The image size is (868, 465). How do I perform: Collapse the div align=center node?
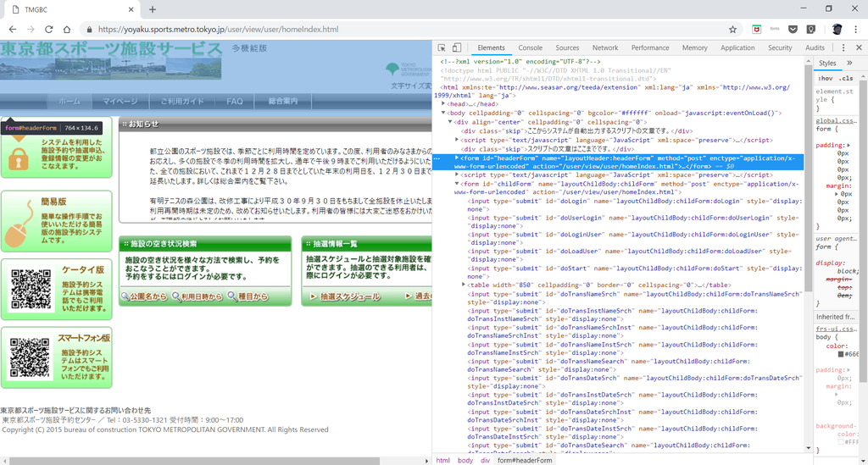pyautogui.click(x=451, y=122)
